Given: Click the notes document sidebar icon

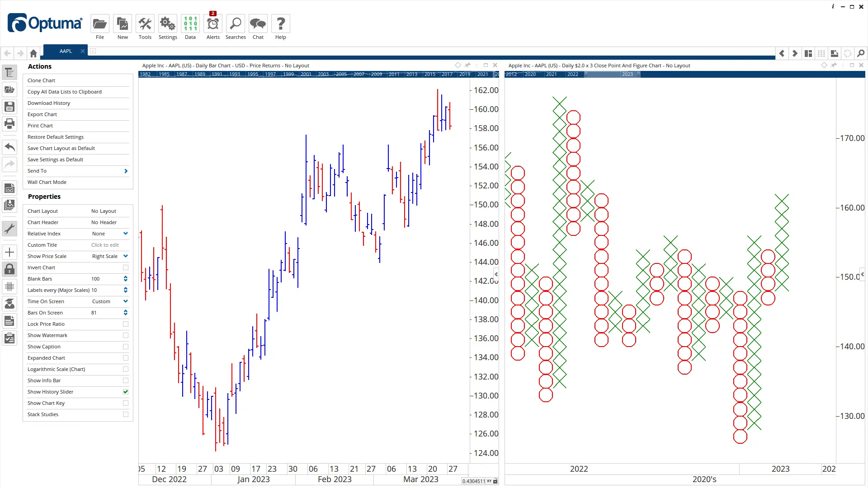Looking at the screenshot, I should coord(9,321).
